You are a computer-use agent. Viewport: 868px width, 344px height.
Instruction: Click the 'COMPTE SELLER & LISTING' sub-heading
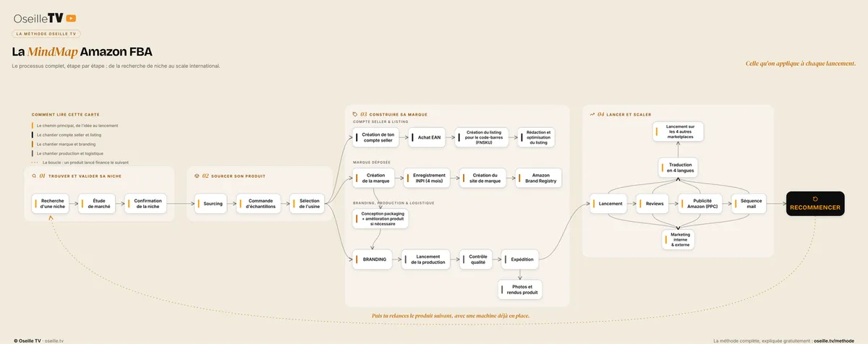380,121
